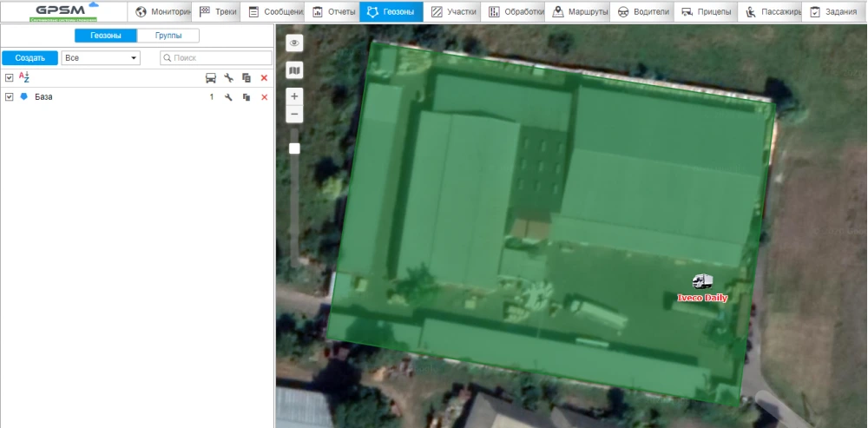Open the map layers selector button
Screen dimensions: 868x428
[x=294, y=69]
